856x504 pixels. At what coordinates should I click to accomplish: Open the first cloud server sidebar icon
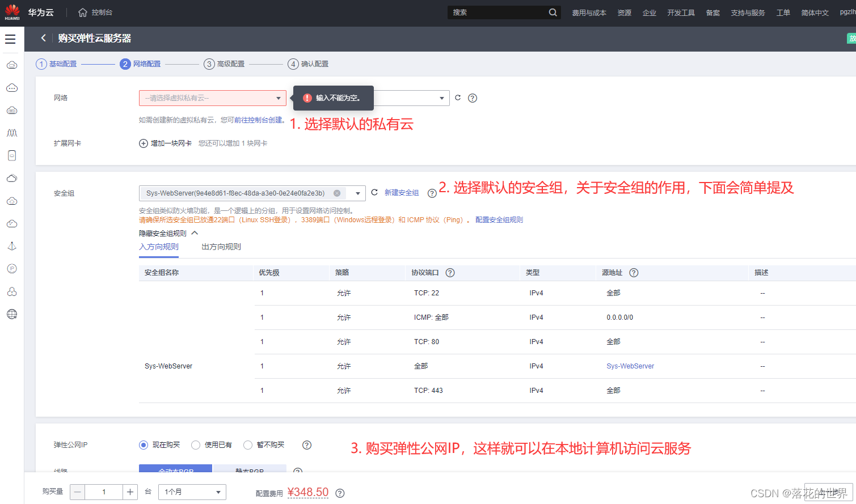tap(12, 65)
